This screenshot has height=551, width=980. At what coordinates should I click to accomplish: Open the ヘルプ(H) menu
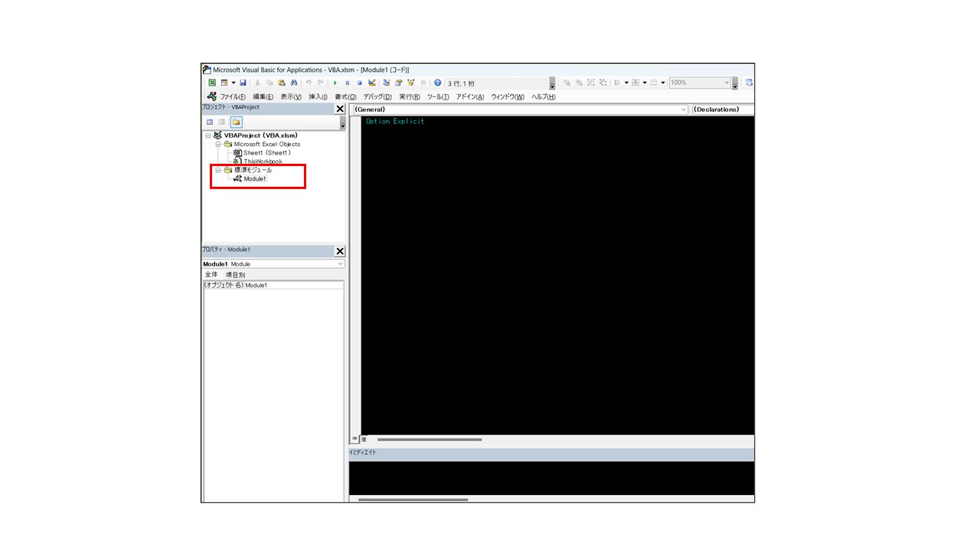point(544,96)
